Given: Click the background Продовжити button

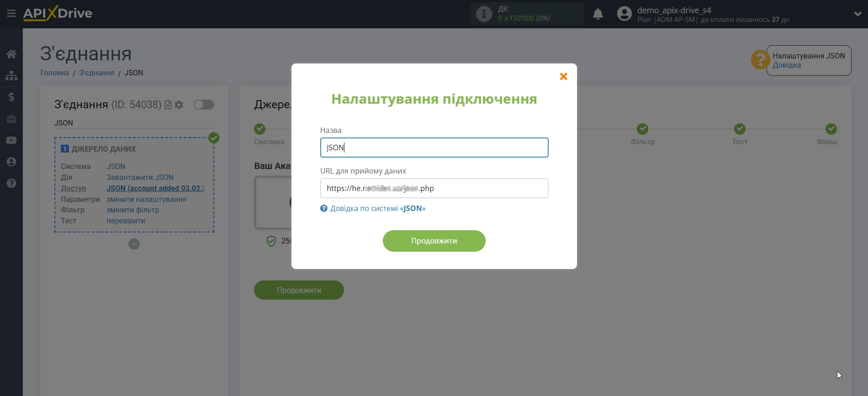Looking at the screenshot, I should click(299, 290).
